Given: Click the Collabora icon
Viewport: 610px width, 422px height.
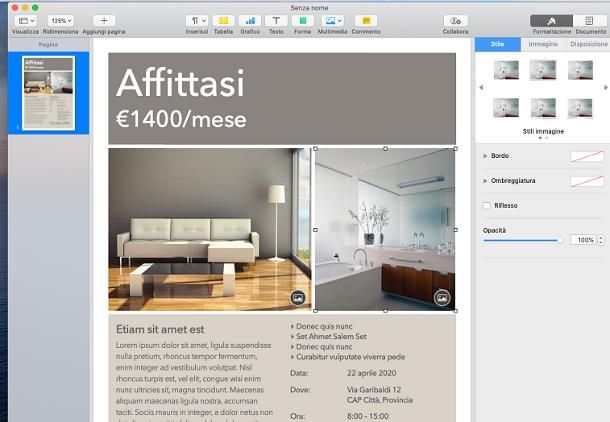Looking at the screenshot, I should click(x=456, y=21).
